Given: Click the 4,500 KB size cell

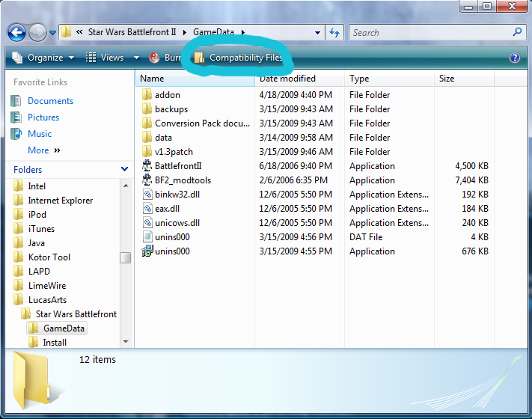Looking at the screenshot, I should pos(471,166).
